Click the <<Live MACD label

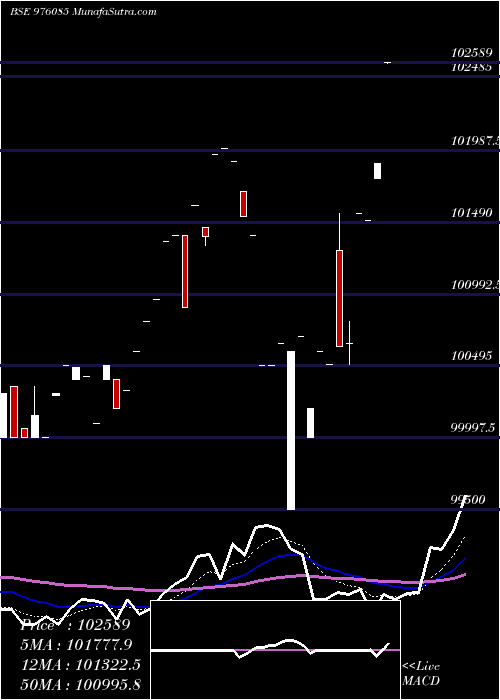[421, 674]
